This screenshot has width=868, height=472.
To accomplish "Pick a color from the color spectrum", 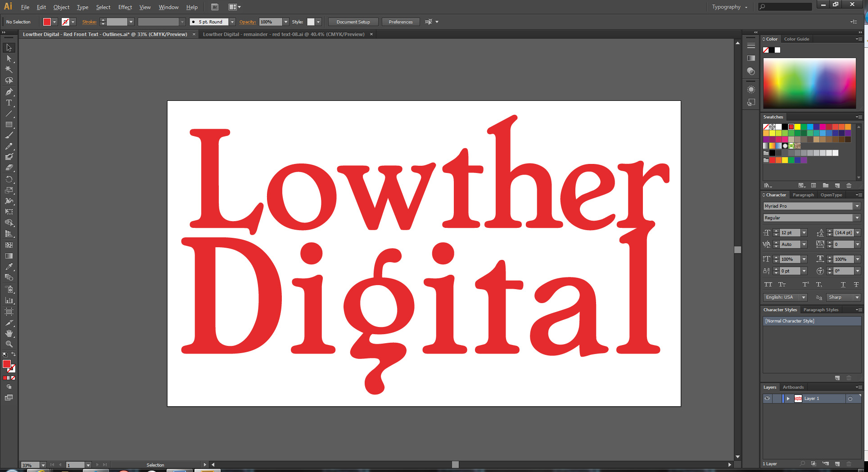I will pyautogui.click(x=809, y=83).
